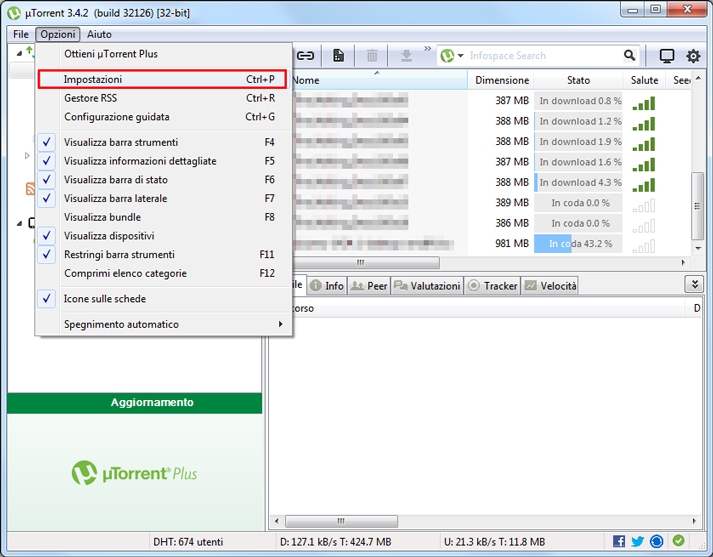713x557 pixels.
Task: Click the start download arrow icon
Action: [407, 56]
